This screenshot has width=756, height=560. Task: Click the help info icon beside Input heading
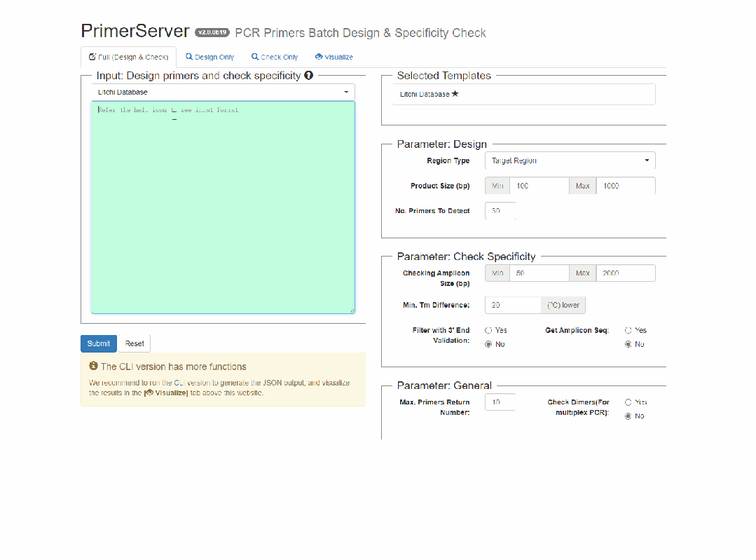point(308,75)
